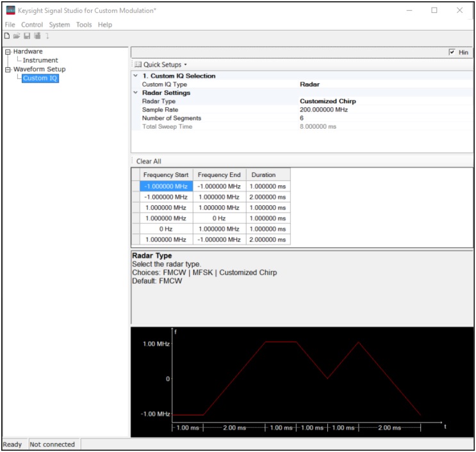The image size is (476, 452).
Task: Open the File menu
Action: (10, 24)
